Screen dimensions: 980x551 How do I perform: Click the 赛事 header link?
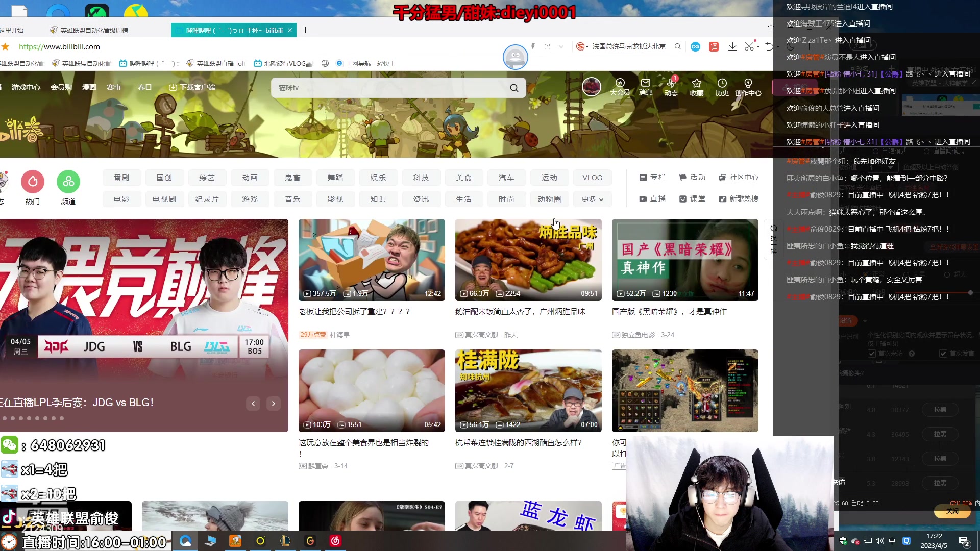click(113, 87)
